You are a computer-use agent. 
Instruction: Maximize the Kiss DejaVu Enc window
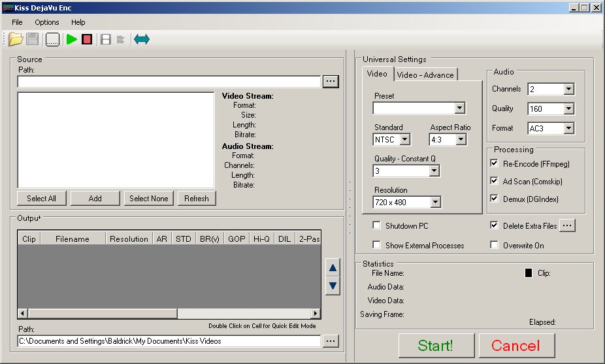585,8
